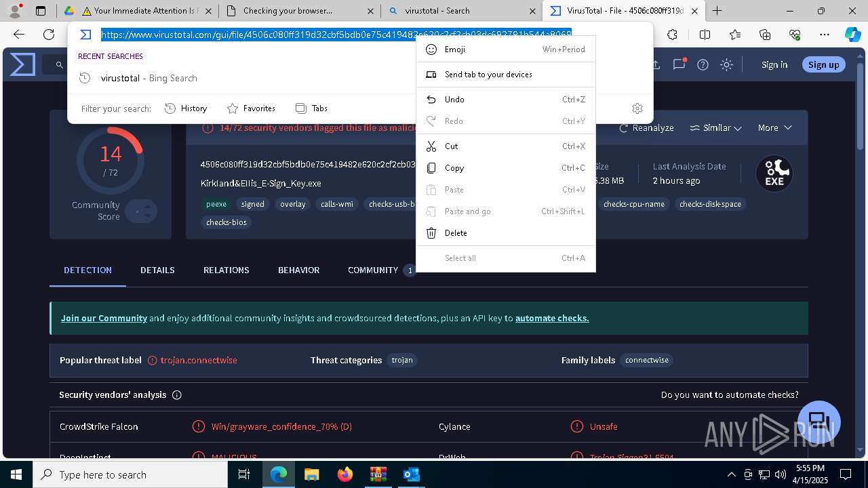
Task: Open the tab actions menu icon
Action: (41, 11)
